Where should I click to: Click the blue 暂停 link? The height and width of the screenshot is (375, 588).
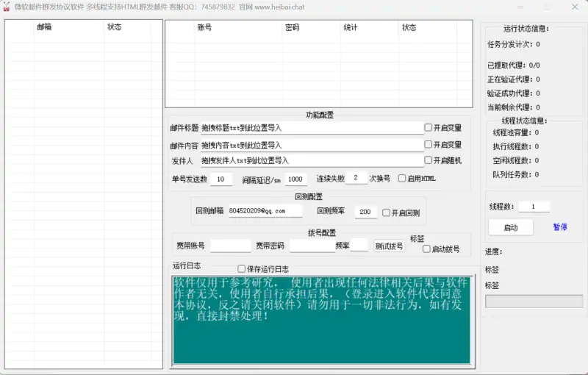click(x=560, y=227)
